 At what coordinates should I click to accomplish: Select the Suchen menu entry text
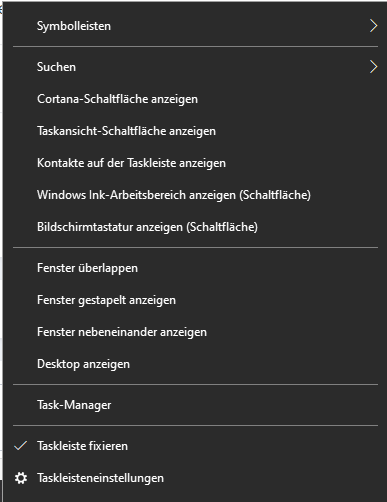[x=56, y=67]
